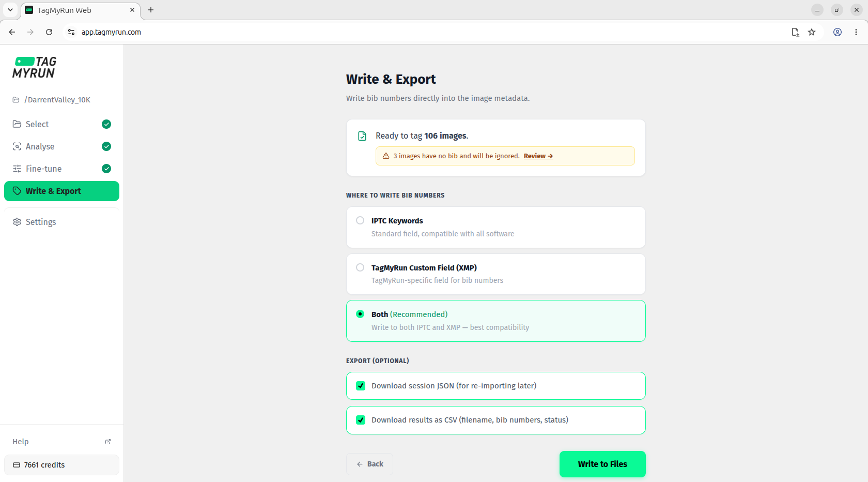Click 'Ready to tag 106 images.' text
Screen dimensions: 868x482
422,135
